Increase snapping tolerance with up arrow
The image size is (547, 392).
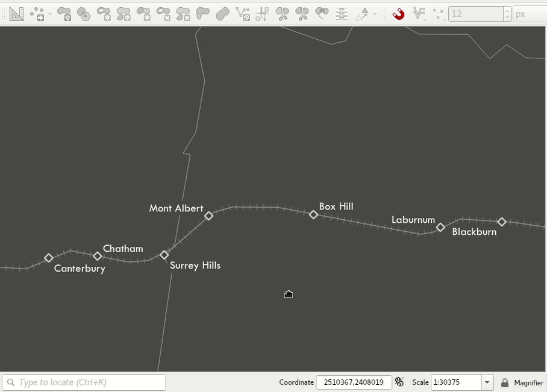(508, 10)
